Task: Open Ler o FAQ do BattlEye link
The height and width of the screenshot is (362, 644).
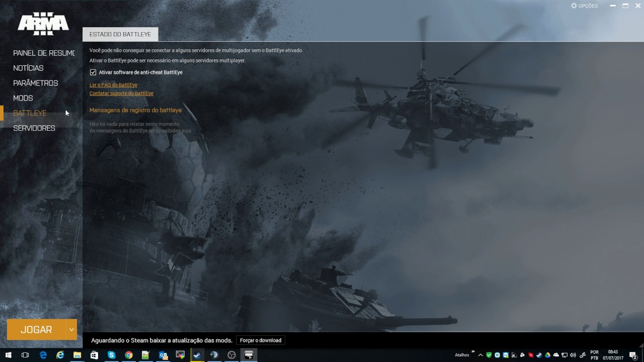Action: click(113, 85)
